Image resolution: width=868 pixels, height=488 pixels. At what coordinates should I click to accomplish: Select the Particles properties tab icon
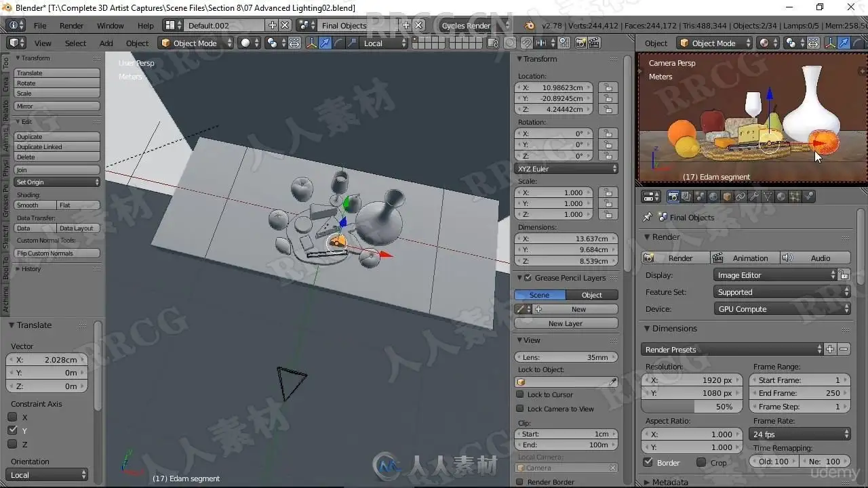(795, 197)
